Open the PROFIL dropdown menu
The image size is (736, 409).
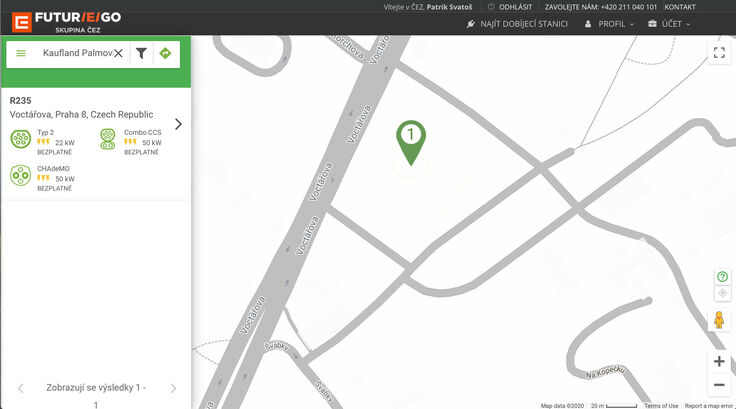point(608,23)
